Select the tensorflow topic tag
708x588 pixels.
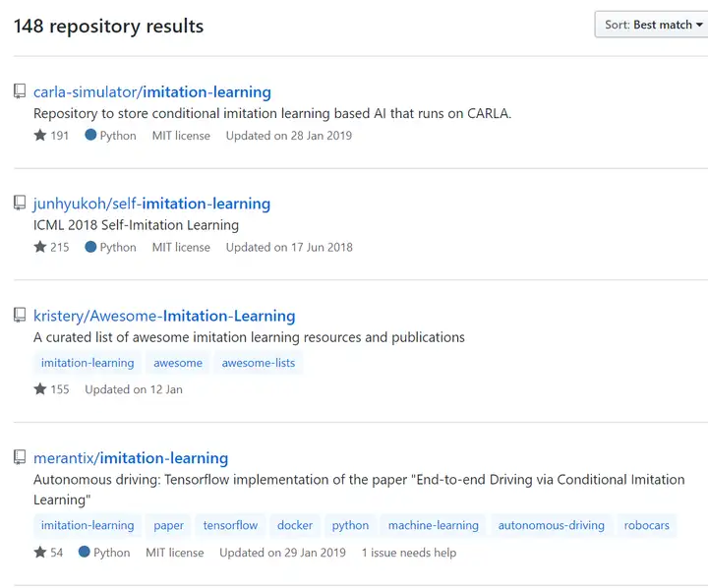tap(230, 525)
